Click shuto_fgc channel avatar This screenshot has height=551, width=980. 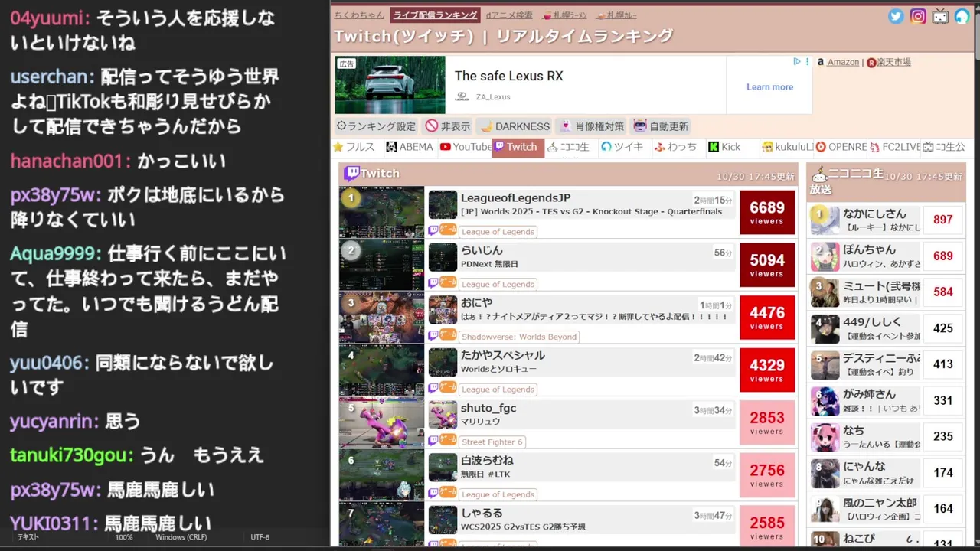pos(443,416)
